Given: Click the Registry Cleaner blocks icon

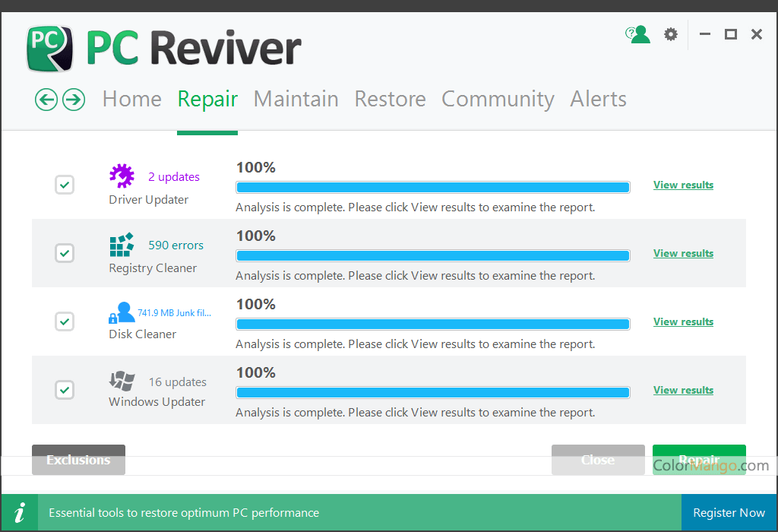Looking at the screenshot, I should click(x=122, y=244).
